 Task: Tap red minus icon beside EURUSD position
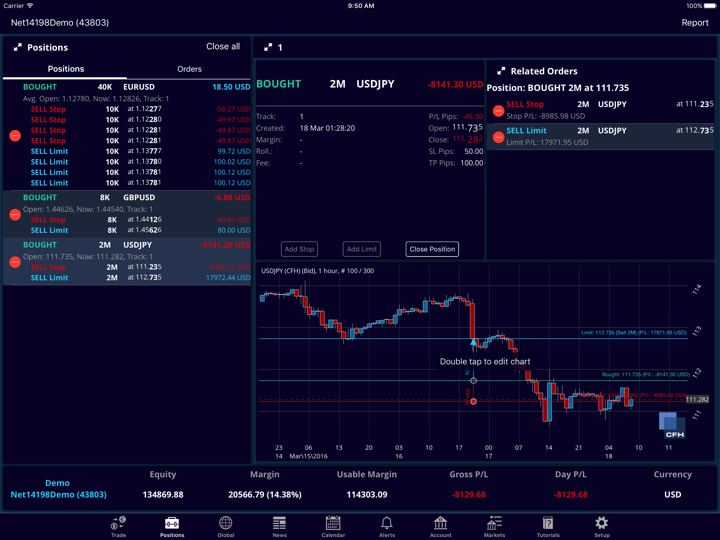(15, 135)
